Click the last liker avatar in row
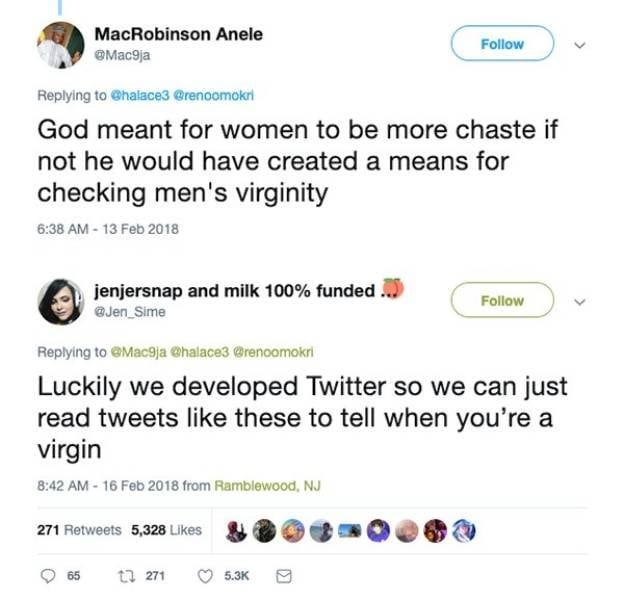The width and height of the screenshot is (624, 600). pyautogui.click(x=466, y=531)
